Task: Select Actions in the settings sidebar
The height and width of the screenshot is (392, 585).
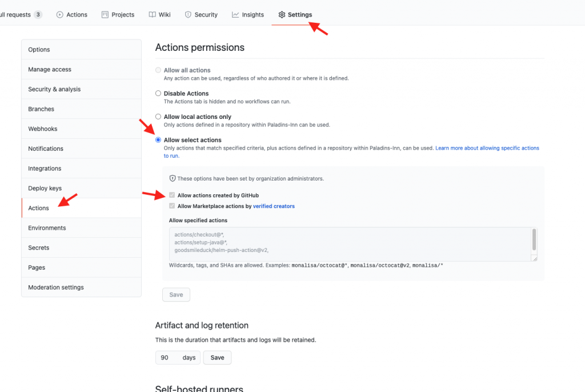Action: pos(81,208)
